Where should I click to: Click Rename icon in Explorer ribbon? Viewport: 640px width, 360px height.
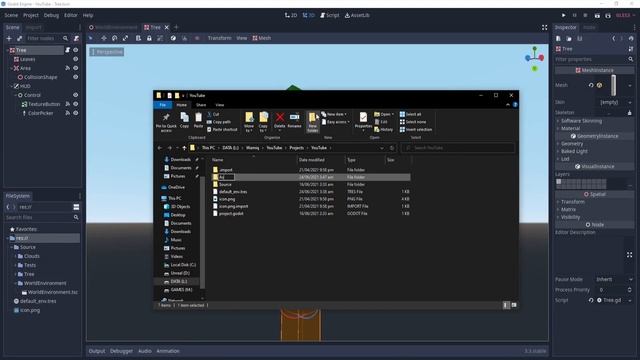[x=294, y=120]
